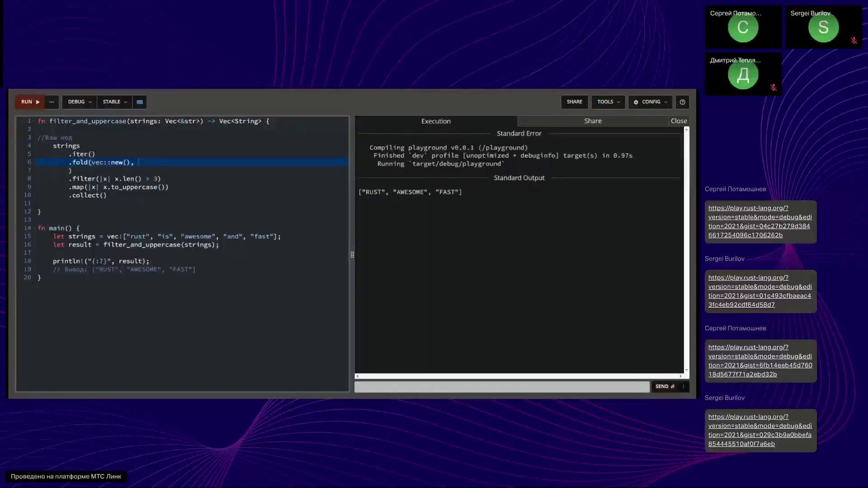Expand the STABLE channel dropdown
868x488 pixels.
[x=114, y=102]
